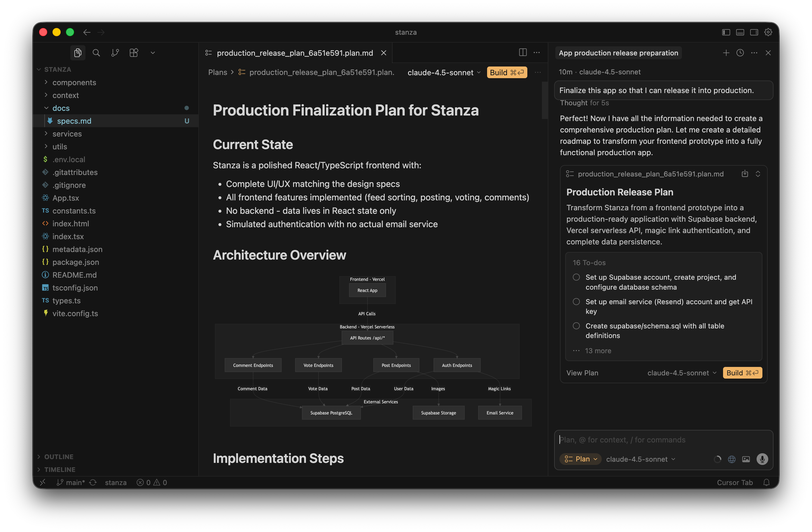This screenshot has height=532, width=812.
Task: Check the Resend email service to-do
Action: point(576,302)
